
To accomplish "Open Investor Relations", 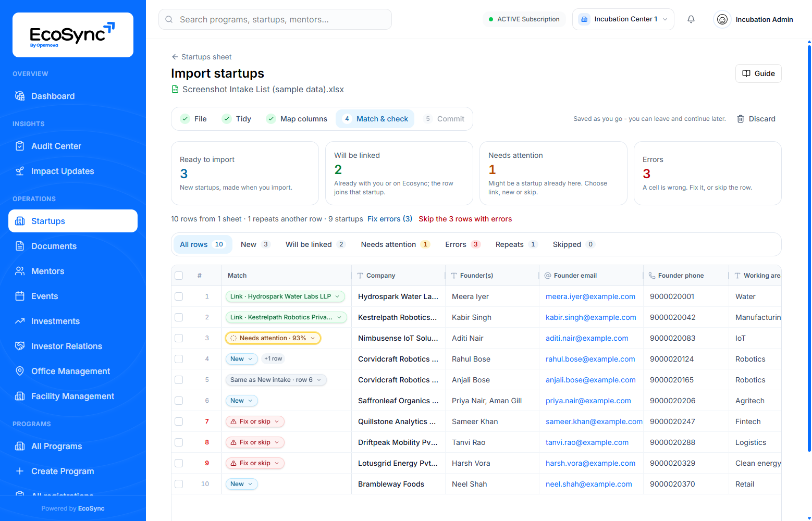I will tap(73, 346).
